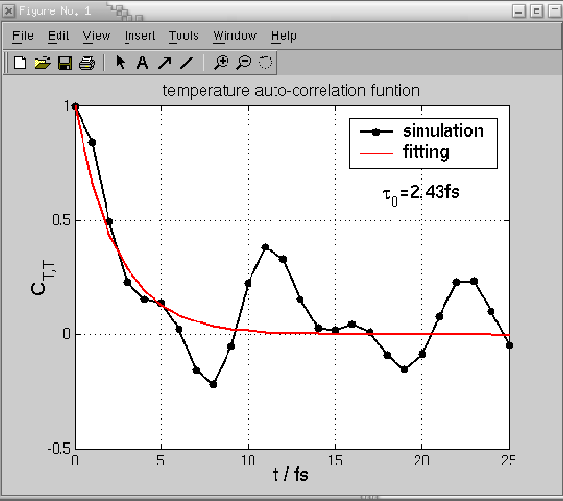Open the Tools menu
Viewport: 563px width, 501px height.
pyautogui.click(x=183, y=36)
